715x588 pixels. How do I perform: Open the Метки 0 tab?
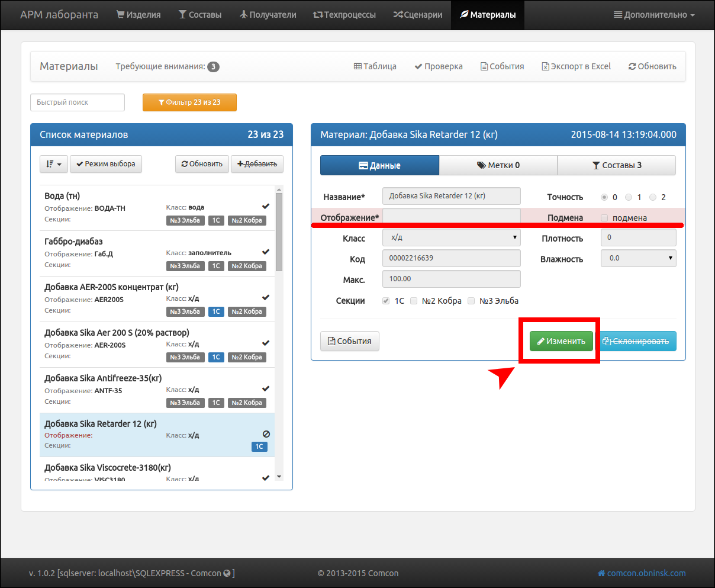498,165
